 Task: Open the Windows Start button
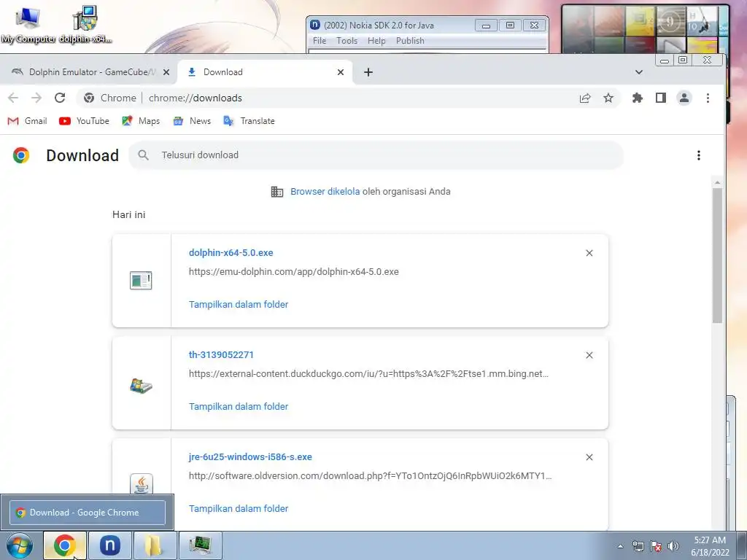coord(20,545)
